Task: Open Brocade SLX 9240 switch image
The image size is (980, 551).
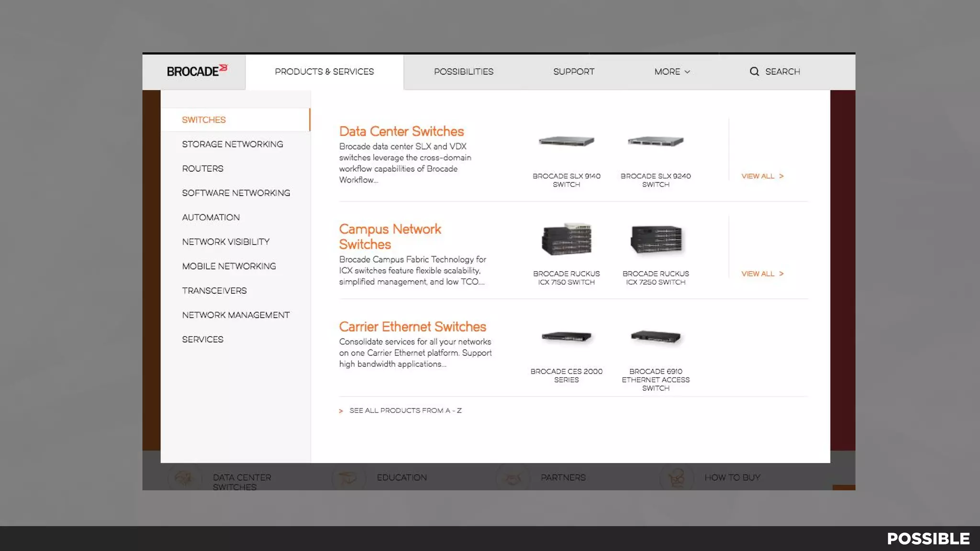Action: pos(656,142)
